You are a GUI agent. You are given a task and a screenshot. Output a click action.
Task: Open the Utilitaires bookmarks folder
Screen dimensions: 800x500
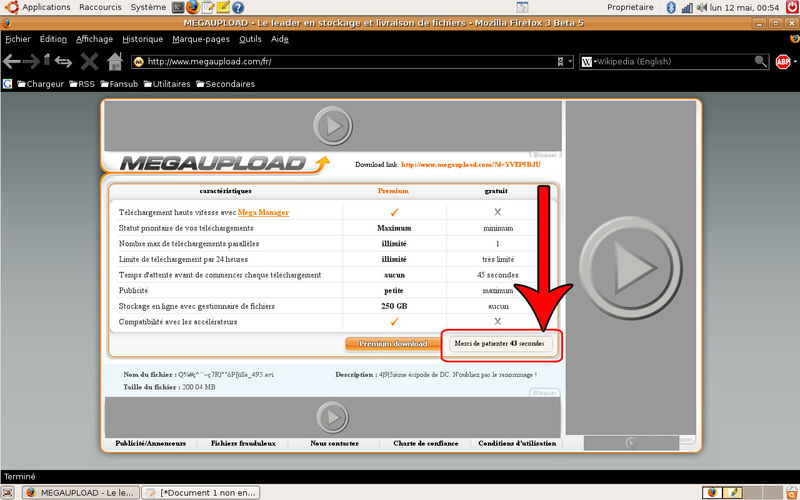[167, 84]
